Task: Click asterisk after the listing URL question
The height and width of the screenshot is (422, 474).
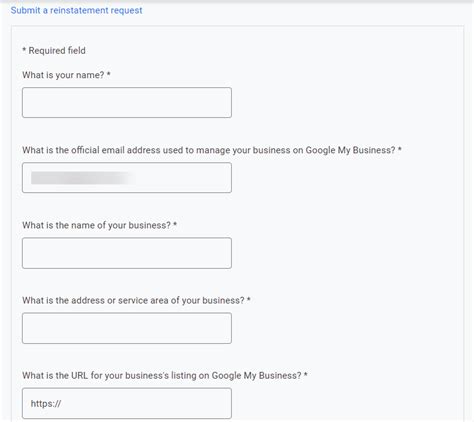Action: click(x=306, y=375)
